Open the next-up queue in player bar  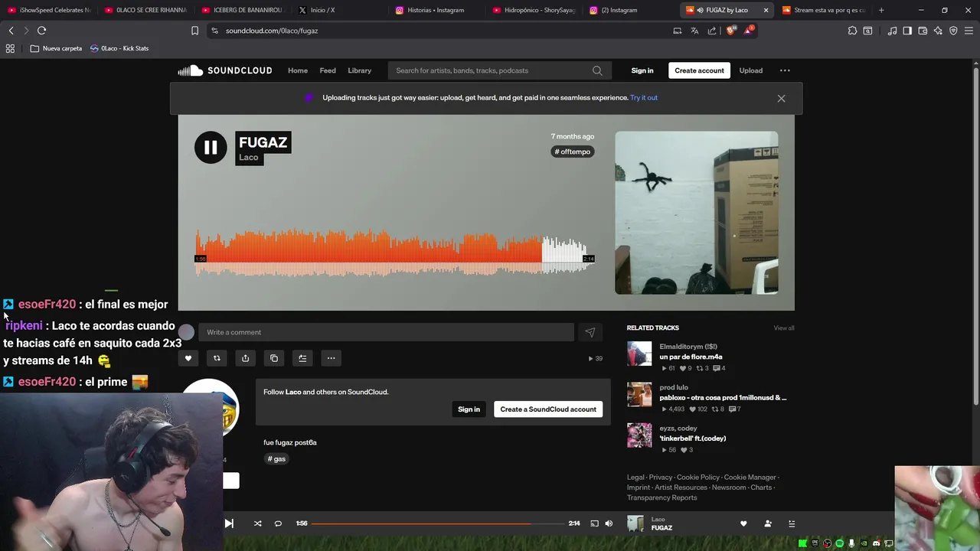click(x=792, y=523)
